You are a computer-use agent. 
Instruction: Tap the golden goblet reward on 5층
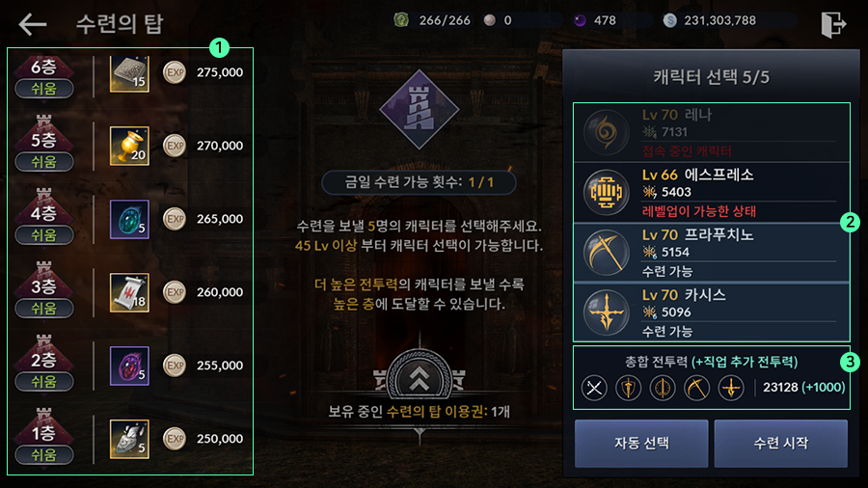coord(129,146)
